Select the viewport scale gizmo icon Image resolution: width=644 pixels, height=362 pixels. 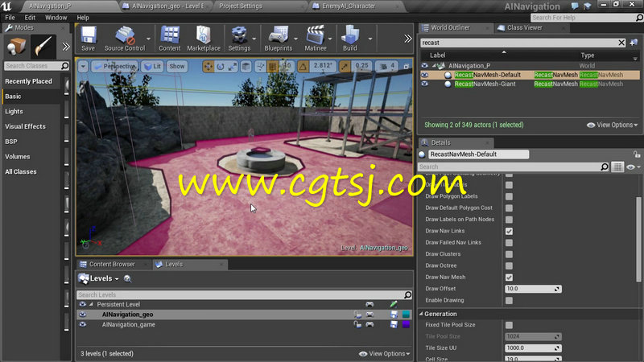point(233,66)
